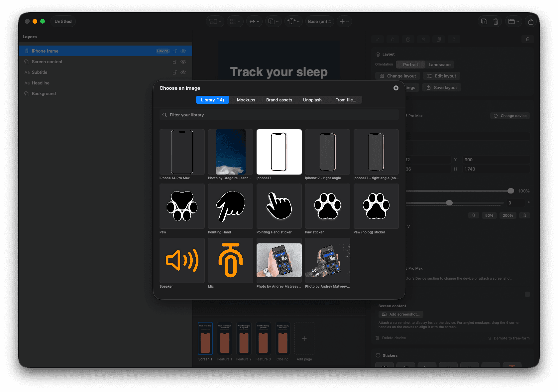Select the Headline layer
558x392 pixels.
click(x=105, y=83)
